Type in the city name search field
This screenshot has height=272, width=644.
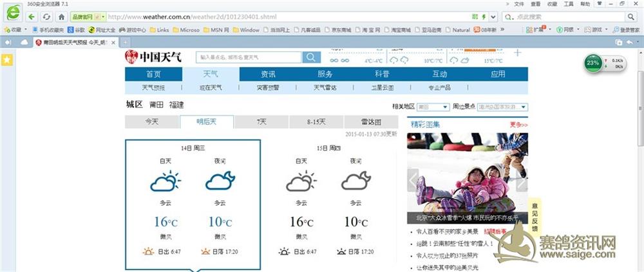click(248, 57)
